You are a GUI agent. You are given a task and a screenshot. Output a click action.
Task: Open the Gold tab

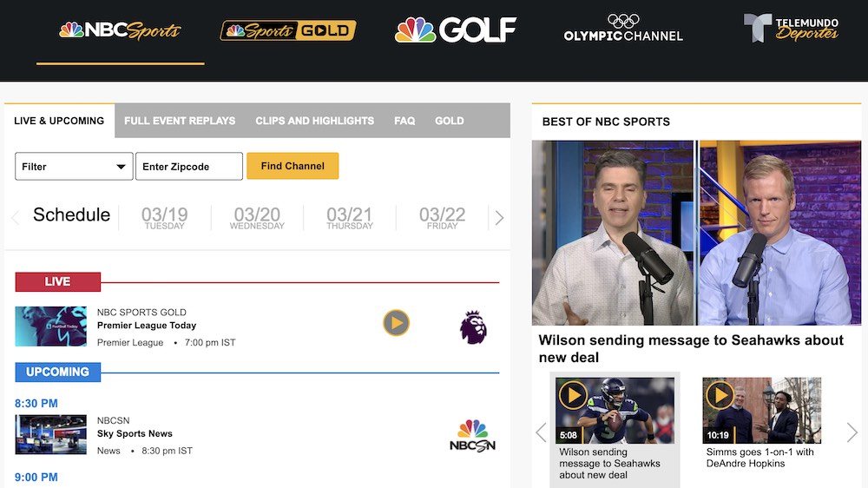[x=450, y=121]
